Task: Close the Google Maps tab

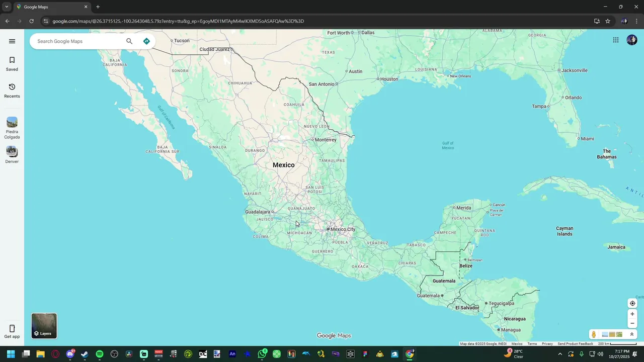Action: pyautogui.click(x=86, y=7)
